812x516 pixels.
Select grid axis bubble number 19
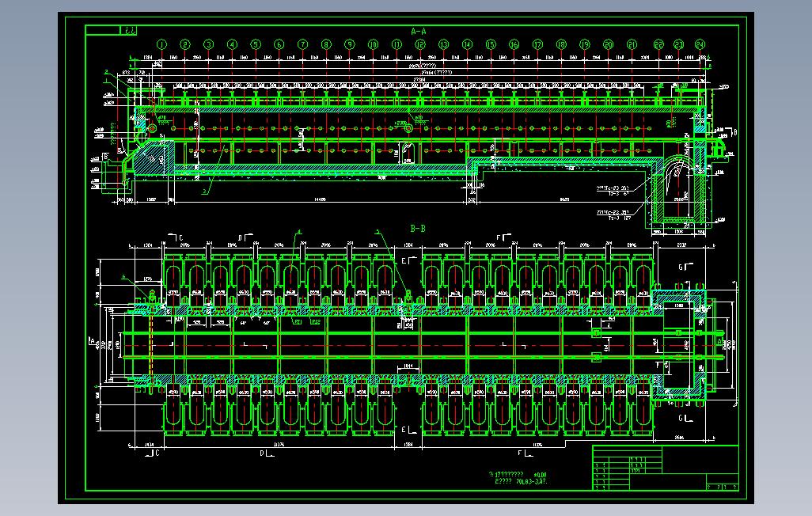(585, 44)
